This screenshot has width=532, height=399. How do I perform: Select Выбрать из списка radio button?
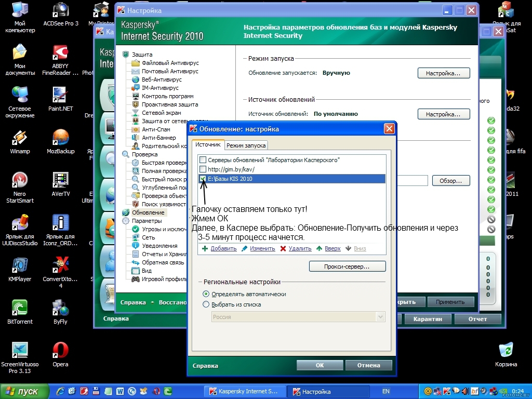click(x=206, y=304)
